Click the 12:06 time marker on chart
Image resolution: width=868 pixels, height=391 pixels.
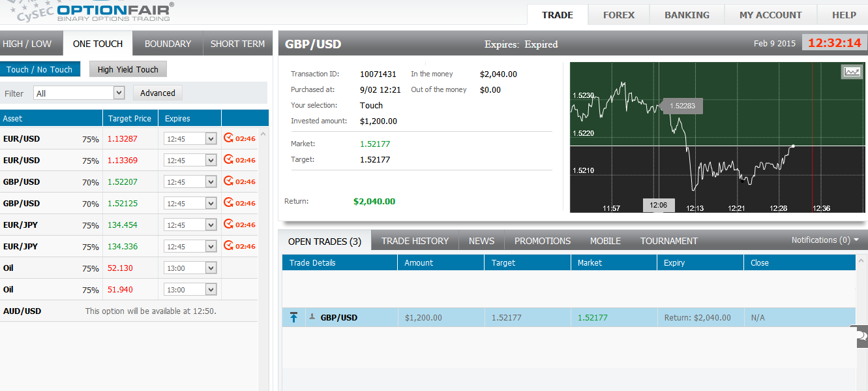coord(659,206)
